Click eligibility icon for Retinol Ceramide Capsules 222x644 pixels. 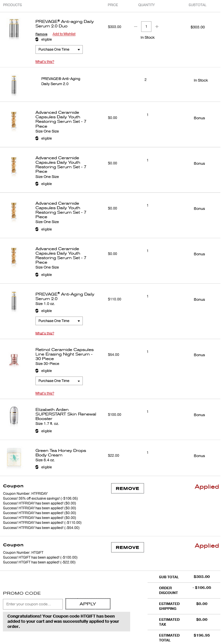tap(37, 371)
